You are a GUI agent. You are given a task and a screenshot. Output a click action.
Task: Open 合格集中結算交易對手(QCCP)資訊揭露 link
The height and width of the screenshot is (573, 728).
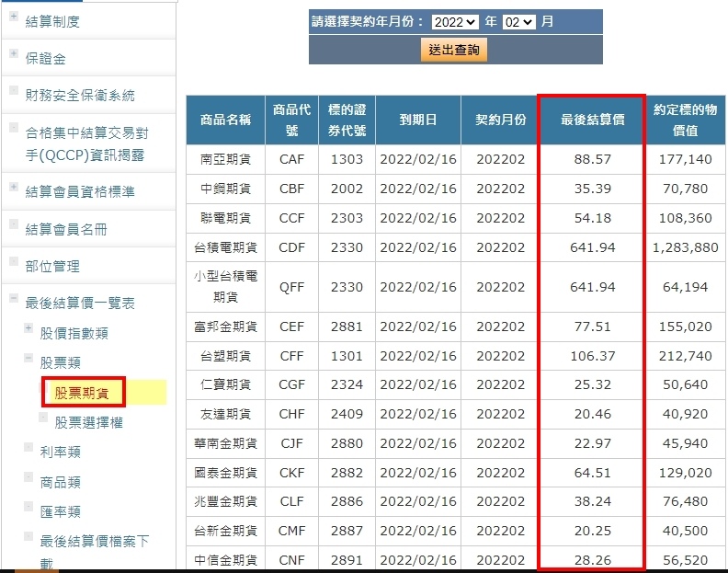[x=86, y=143]
